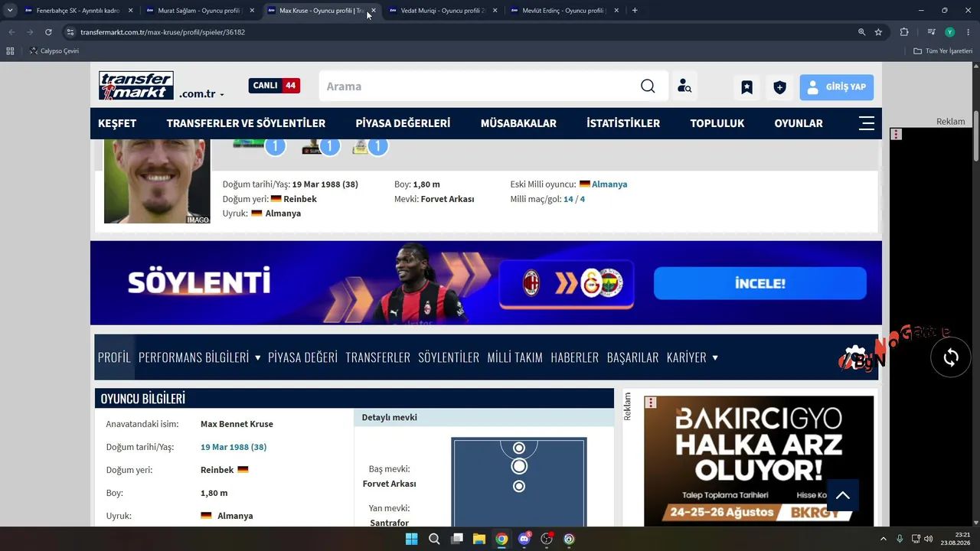Click Max Kruse's player photo

[x=157, y=181]
